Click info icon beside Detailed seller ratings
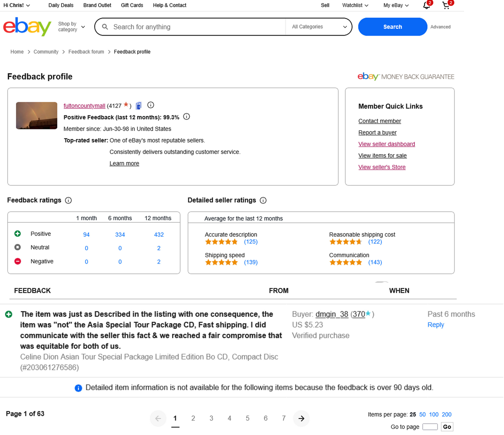The width and height of the screenshot is (504, 435). (263, 201)
